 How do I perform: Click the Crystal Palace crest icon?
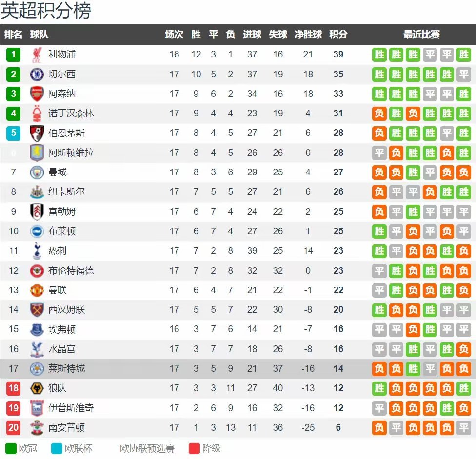(37, 349)
